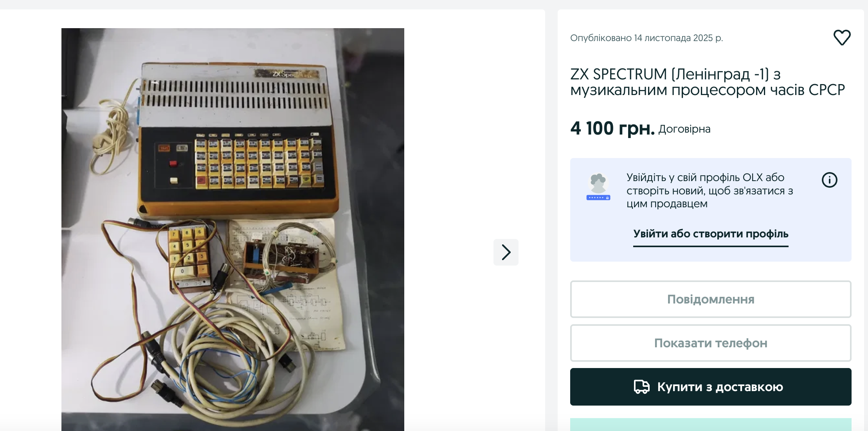The image size is (868, 431).
Task: Add listing to favorites with heart icon
Action: coord(842,38)
